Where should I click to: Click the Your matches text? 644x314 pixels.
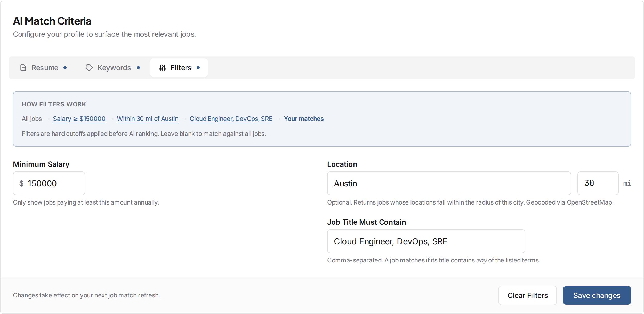[x=304, y=119]
